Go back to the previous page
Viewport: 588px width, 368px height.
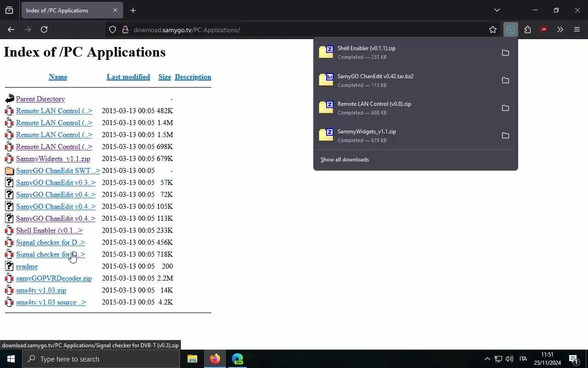(x=11, y=29)
